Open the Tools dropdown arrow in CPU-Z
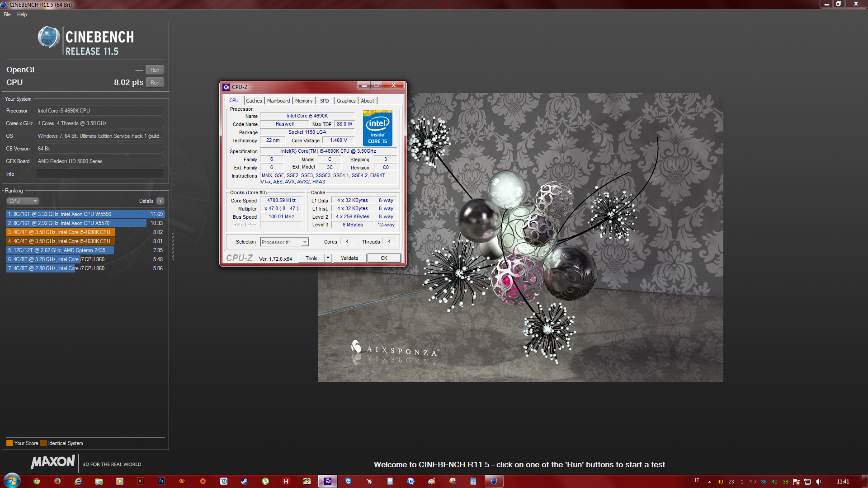The height and width of the screenshot is (488, 868). (328, 258)
